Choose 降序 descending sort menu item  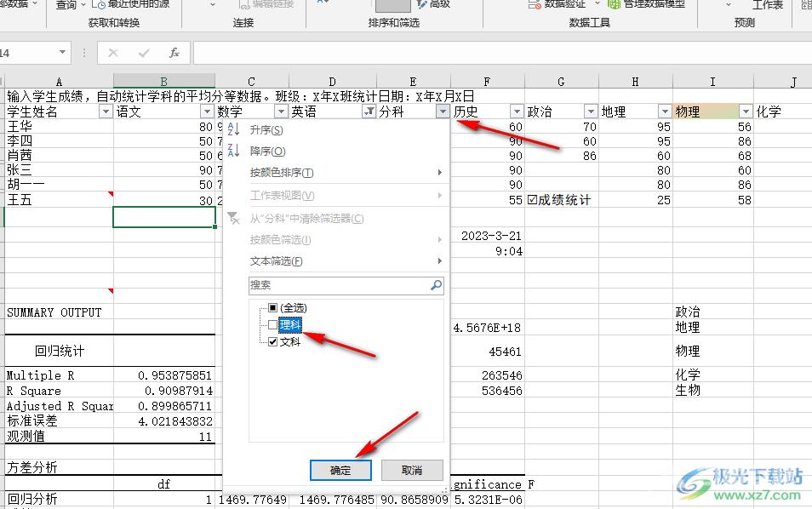click(x=336, y=151)
